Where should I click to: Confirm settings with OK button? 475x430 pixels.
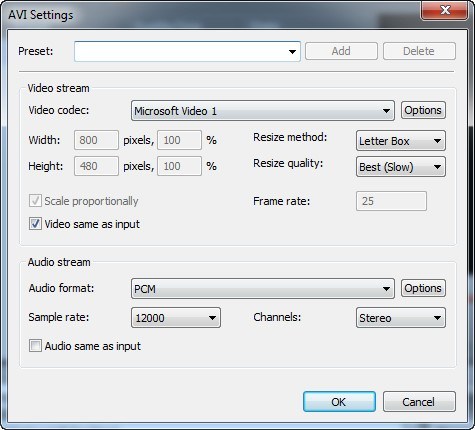(339, 402)
